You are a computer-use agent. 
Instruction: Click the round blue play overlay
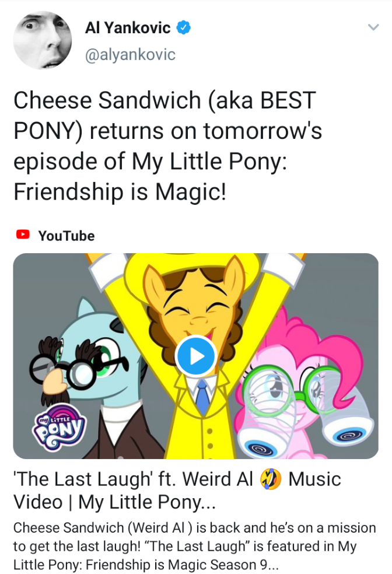196,355
